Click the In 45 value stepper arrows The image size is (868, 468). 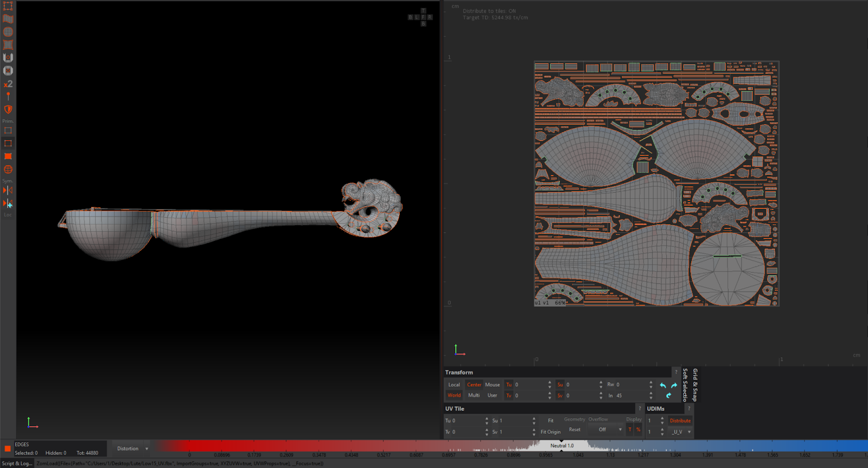point(651,395)
